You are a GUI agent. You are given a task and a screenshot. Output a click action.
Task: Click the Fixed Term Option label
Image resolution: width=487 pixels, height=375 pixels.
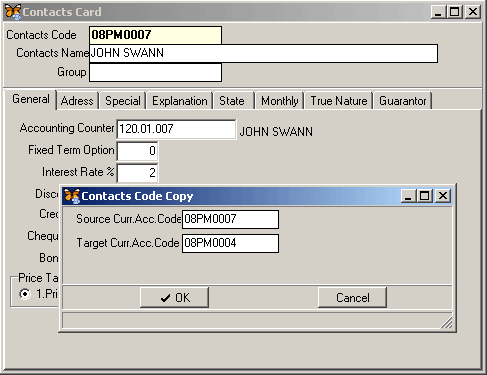71,150
